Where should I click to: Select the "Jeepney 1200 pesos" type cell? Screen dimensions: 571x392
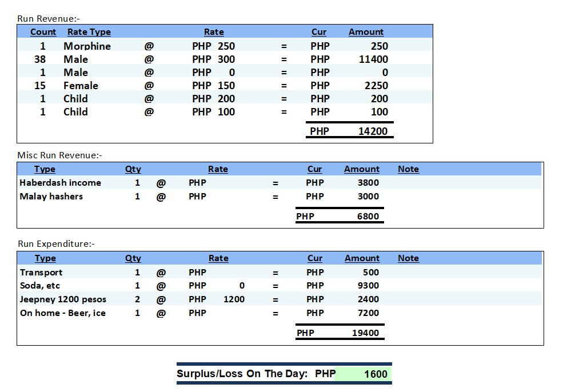point(63,299)
